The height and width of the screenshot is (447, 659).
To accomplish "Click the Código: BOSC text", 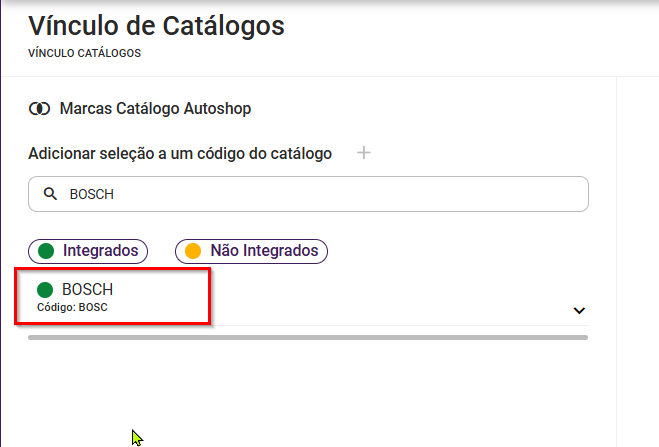I will (x=72, y=308).
